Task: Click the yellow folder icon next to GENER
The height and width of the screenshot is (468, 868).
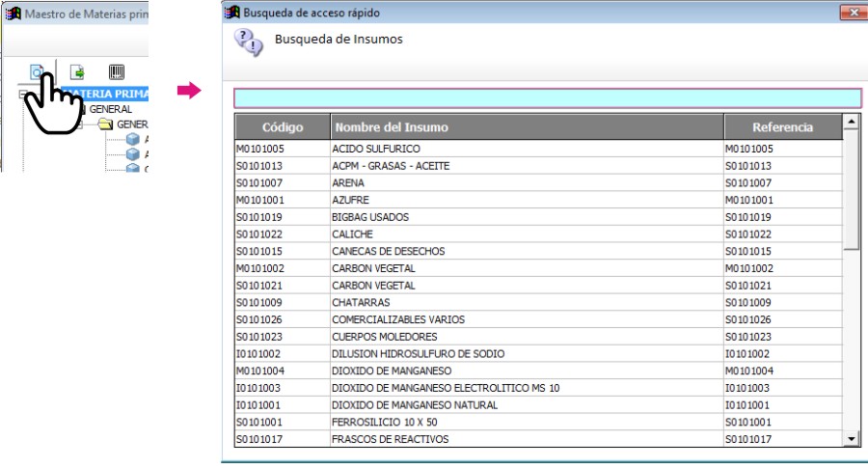Action: (x=105, y=124)
